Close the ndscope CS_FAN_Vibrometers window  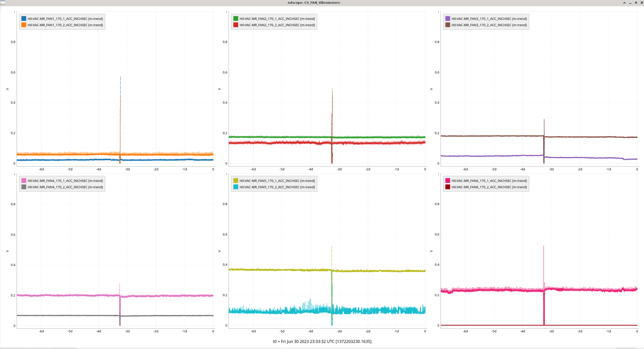pos(641,3)
